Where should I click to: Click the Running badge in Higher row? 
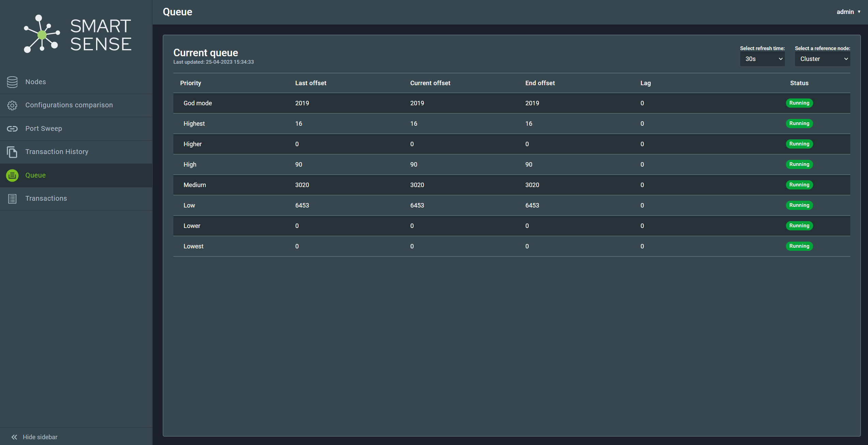pyautogui.click(x=799, y=144)
